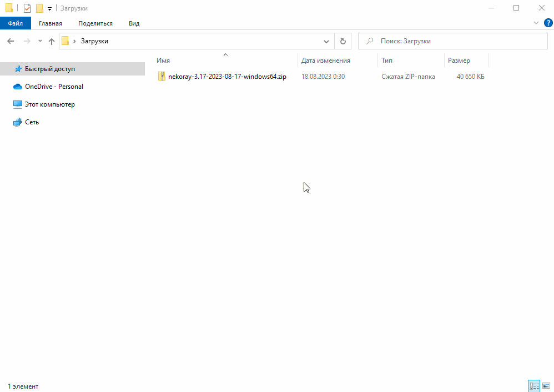Click the type cell Сжатая ZIP-папка
Screen dimensions: 554x392
coord(408,77)
